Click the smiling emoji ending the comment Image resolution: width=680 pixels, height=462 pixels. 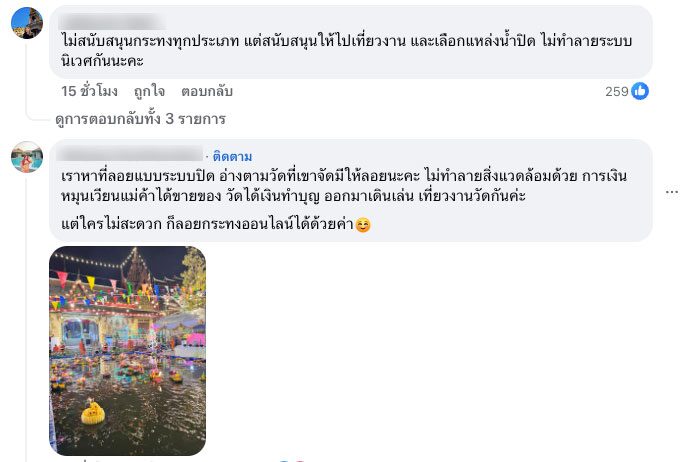coord(363,225)
